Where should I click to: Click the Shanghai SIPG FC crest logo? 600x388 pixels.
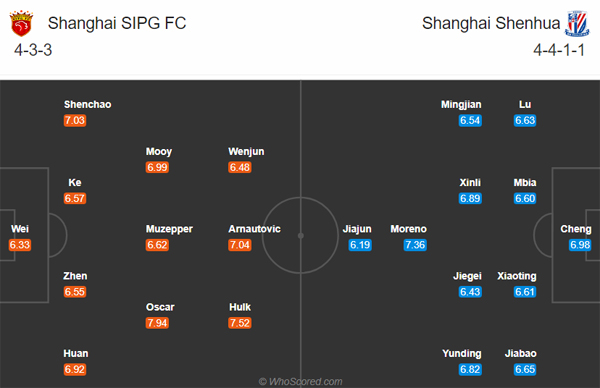(x=21, y=24)
